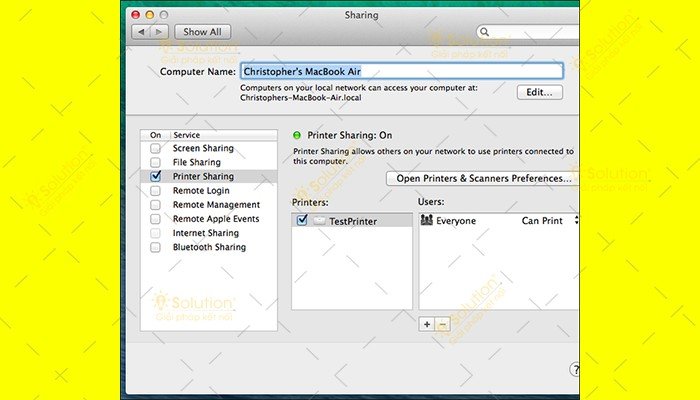Screen dimensions: 700x400
Task: Click the Edit... button
Action: [540, 92]
